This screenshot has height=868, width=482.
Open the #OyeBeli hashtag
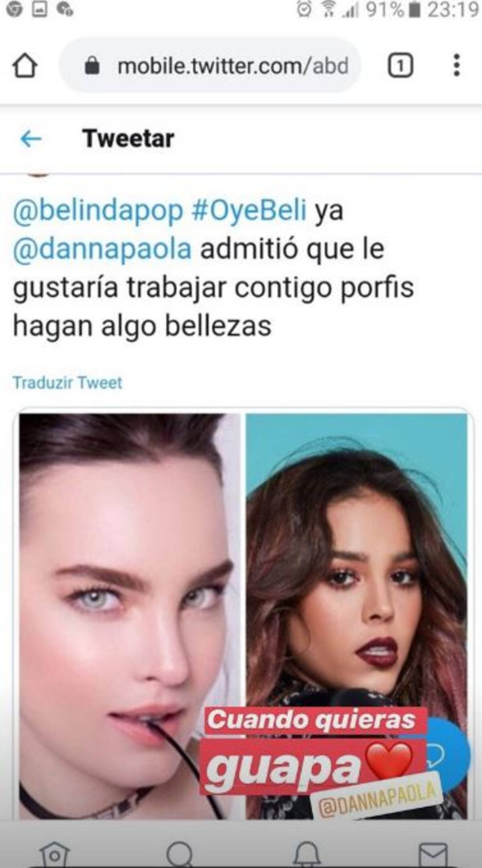coord(249,210)
